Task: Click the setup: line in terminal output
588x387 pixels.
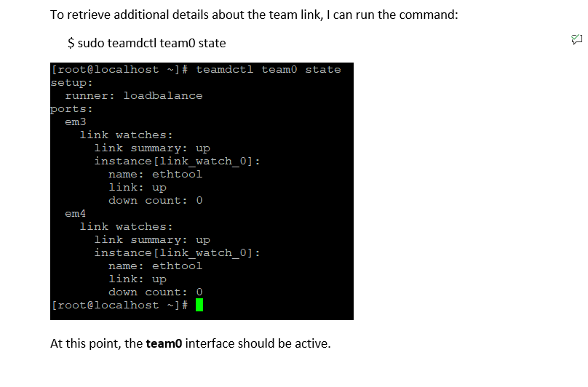Action: coord(71,83)
